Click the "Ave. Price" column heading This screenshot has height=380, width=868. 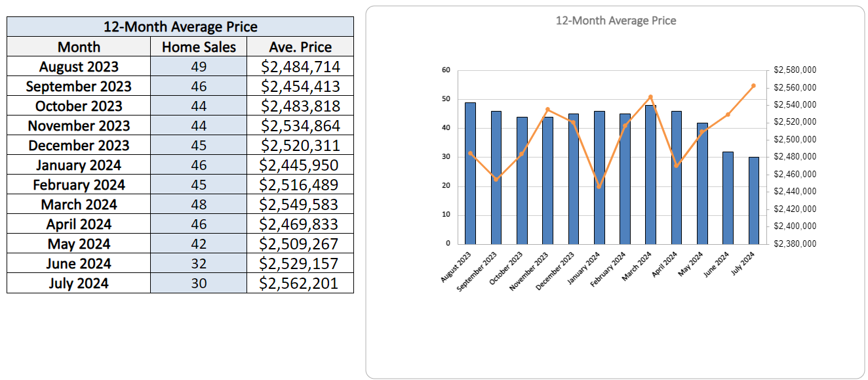pos(300,47)
